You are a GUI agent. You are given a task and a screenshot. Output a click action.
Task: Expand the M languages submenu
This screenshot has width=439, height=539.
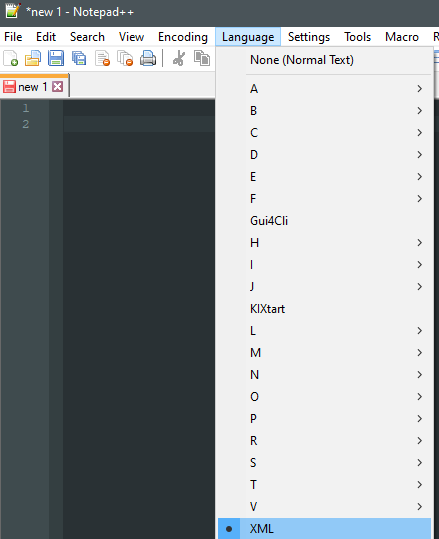click(325, 353)
